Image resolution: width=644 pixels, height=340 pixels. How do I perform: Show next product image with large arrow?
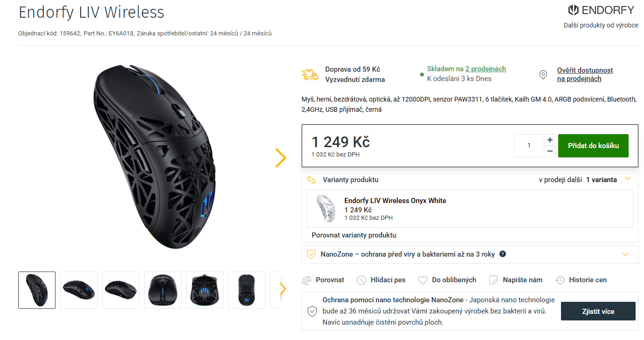pos(280,158)
